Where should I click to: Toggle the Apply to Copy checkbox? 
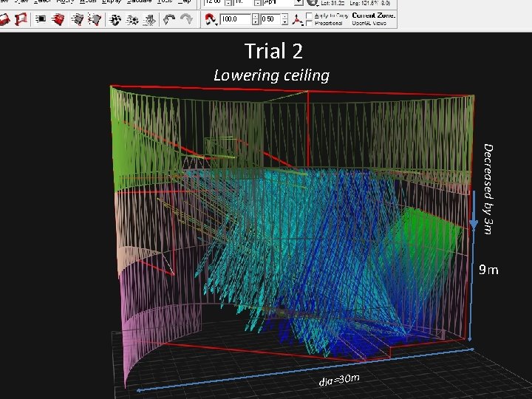309,16
